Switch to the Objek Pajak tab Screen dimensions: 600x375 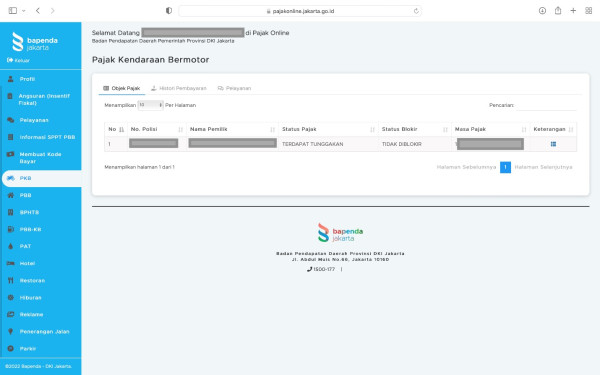coord(122,88)
